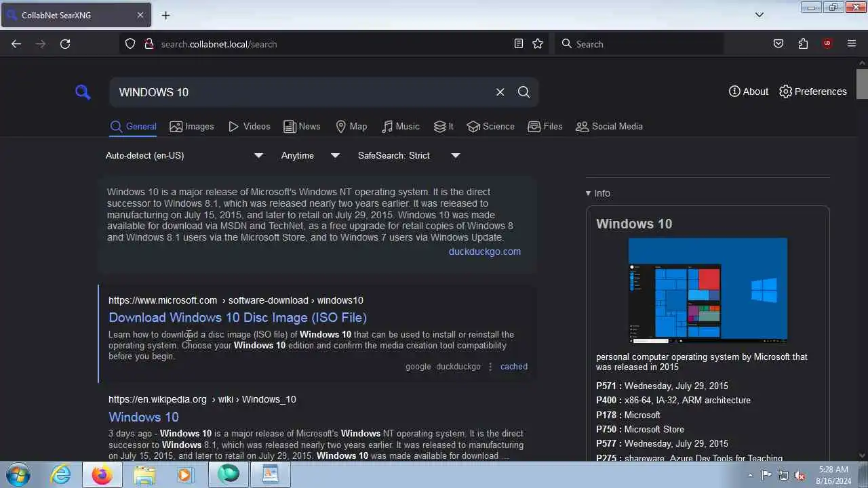Open the cached version of Microsoft result
The width and height of the screenshot is (868, 488).
pyautogui.click(x=514, y=366)
